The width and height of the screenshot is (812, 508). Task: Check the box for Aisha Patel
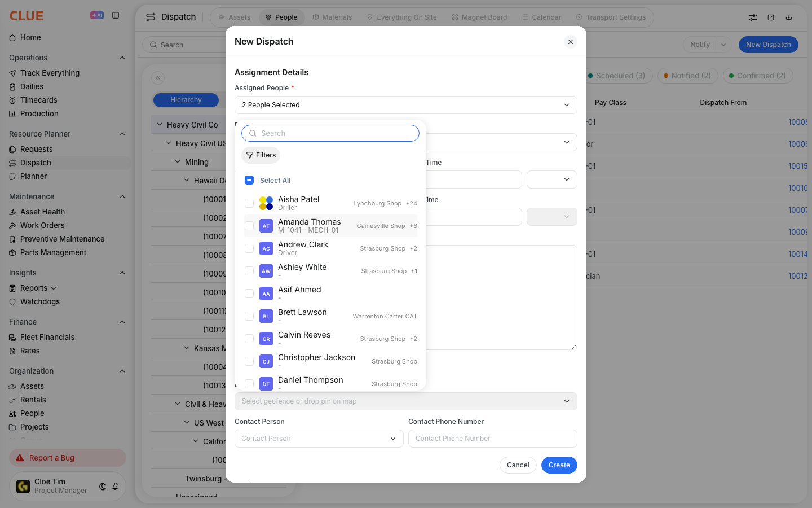coord(249,203)
